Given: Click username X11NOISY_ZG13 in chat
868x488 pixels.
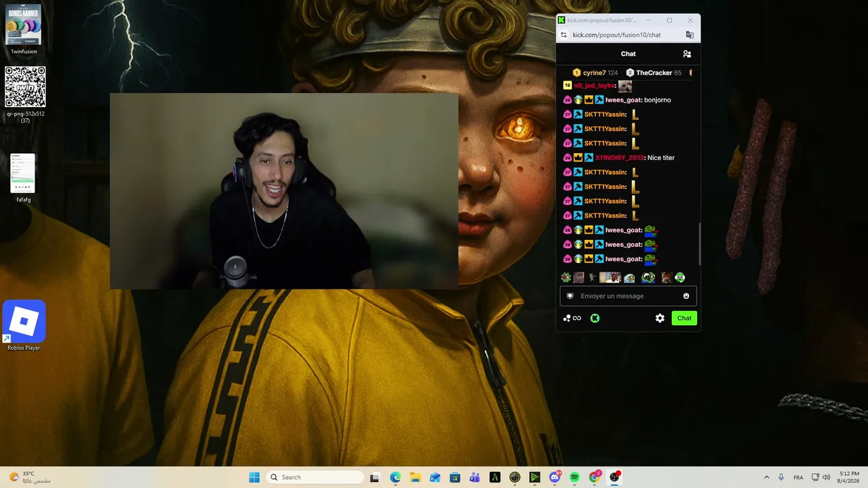Looking at the screenshot, I should pyautogui.click(x=619, y=158).
